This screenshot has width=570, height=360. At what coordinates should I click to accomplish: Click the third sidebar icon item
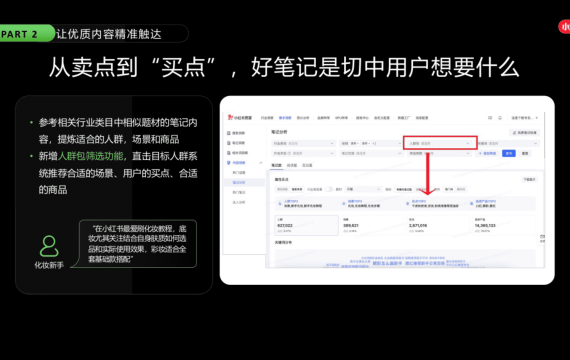(x=229, y=153)
